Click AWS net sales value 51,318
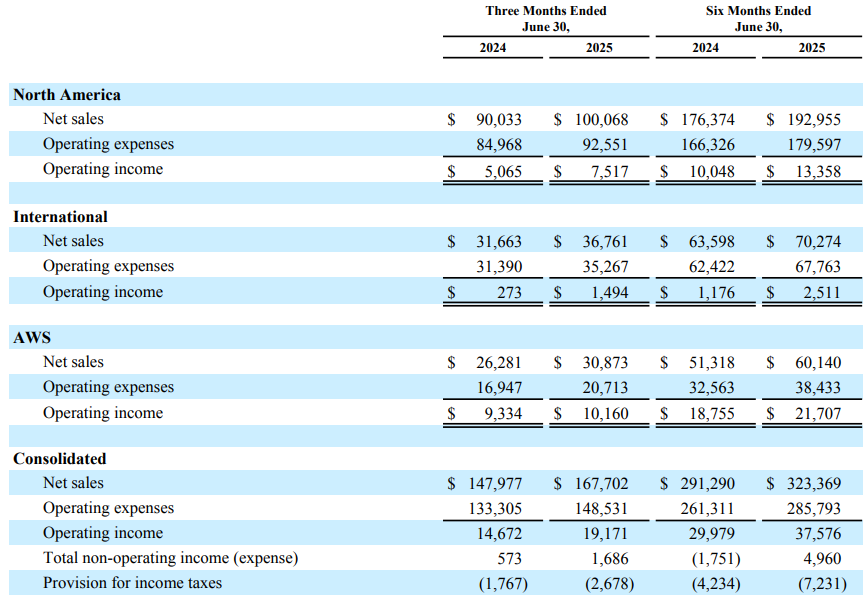The width and height of the screenshot is (868, 596). tap(711, 362)
